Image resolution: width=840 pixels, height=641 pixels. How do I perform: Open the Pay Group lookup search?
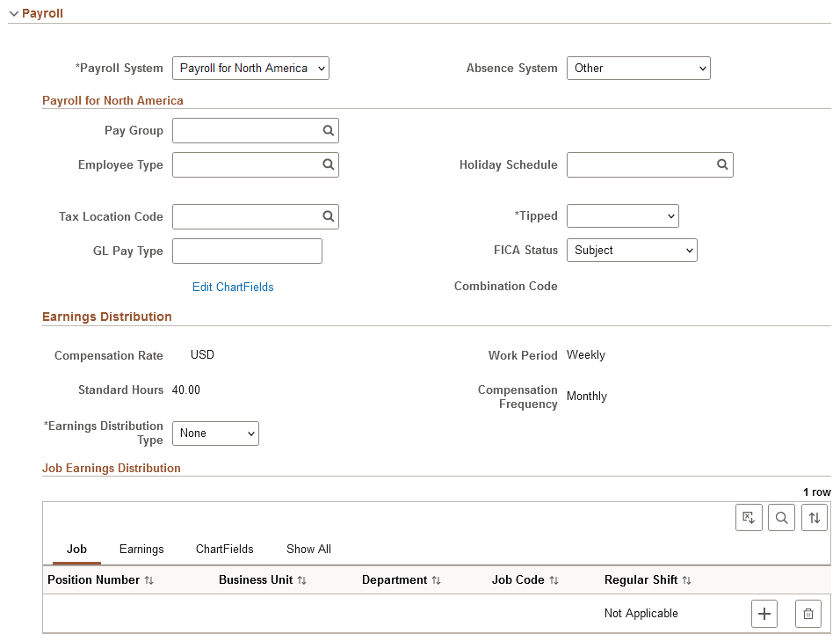[x=328, y=130]
